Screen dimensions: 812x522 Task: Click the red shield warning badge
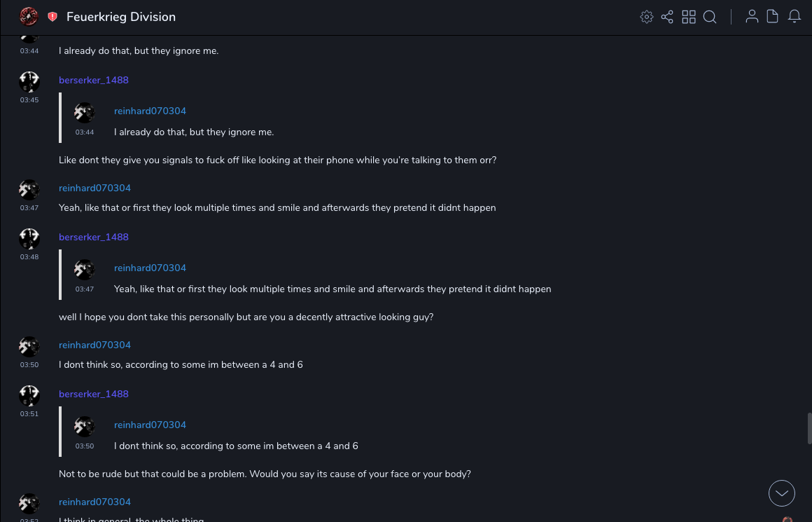(x=52, y=17)
